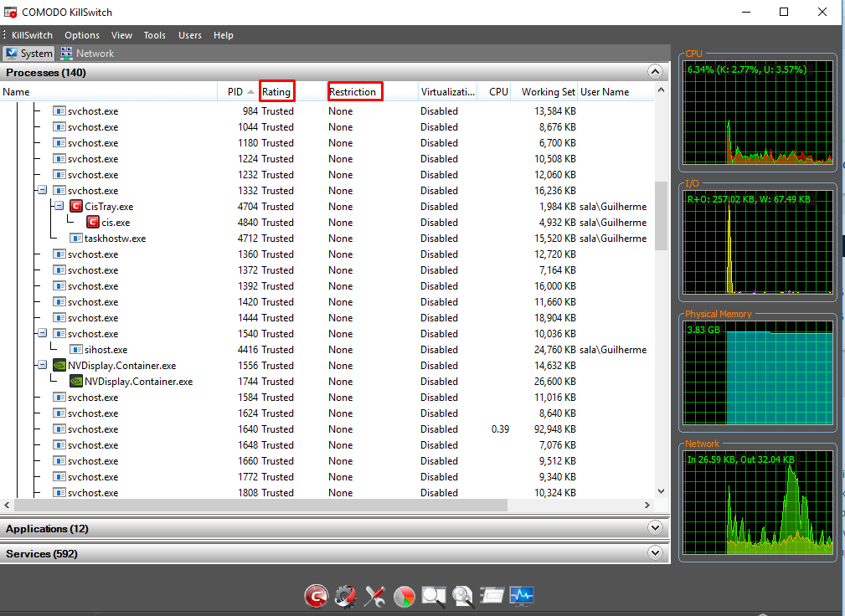Click the red COMODO logo icon in bottom toolbar
Viewport: 845px width, 616px height.
(x=316, y=596)
